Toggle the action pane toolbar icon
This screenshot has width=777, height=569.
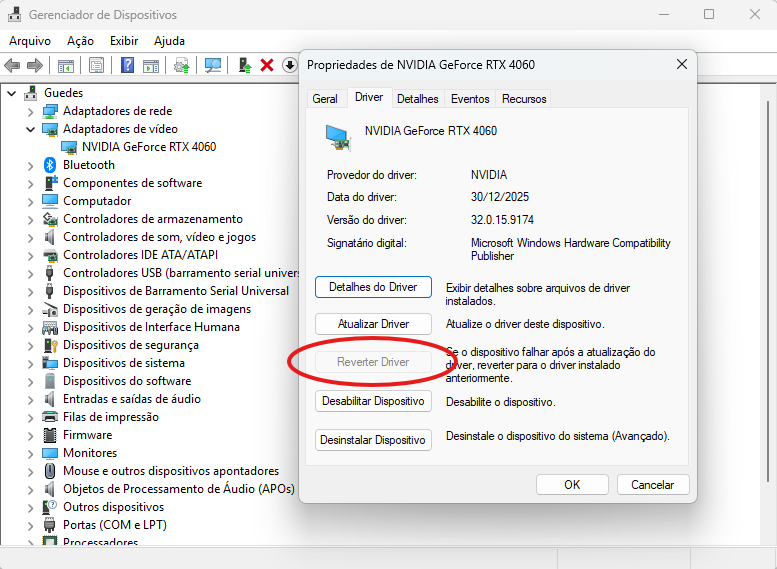click(151, 65)
